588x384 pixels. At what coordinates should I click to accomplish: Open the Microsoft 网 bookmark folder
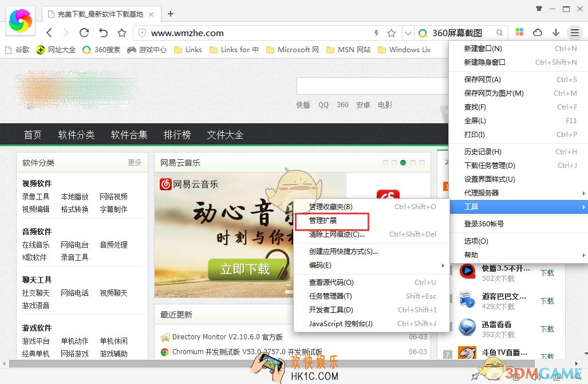pos(293,49)
